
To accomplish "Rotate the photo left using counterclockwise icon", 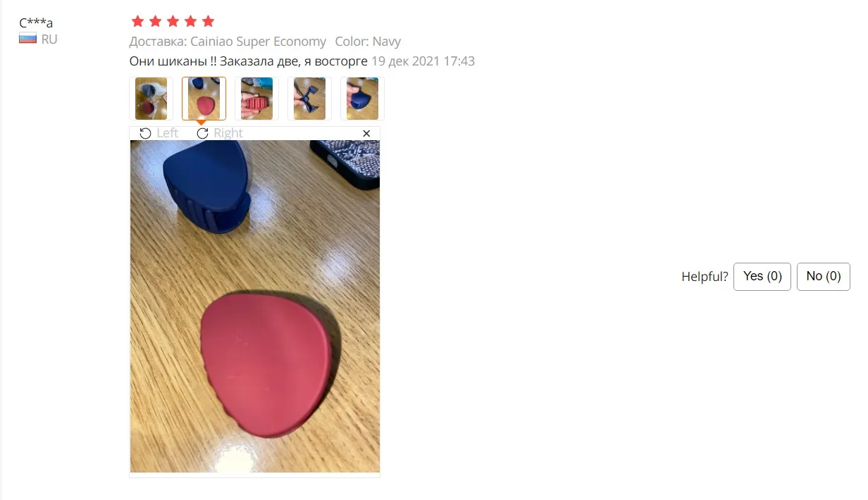I will click(x=145, y=133).
